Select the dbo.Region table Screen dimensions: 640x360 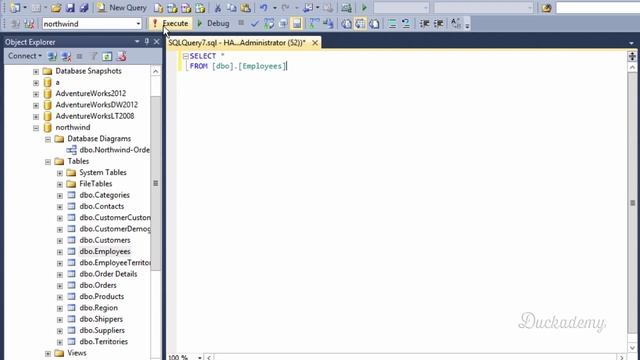coord(98,308)
